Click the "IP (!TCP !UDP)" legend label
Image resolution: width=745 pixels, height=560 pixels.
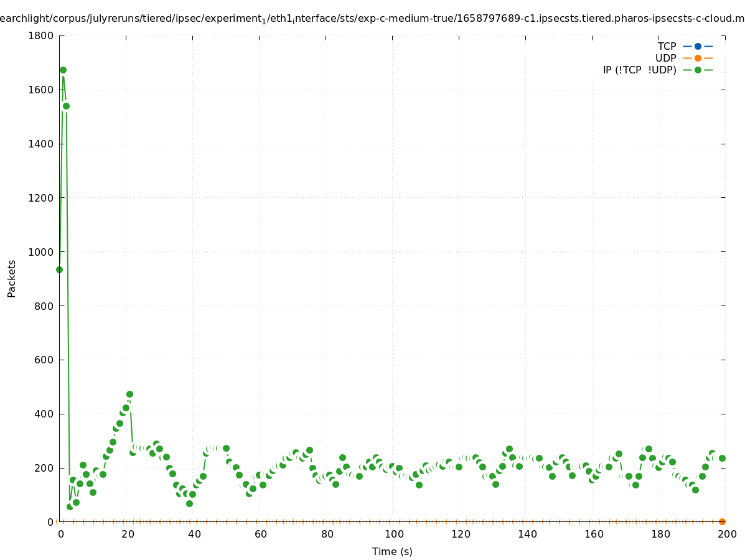(x=639, y=70)
